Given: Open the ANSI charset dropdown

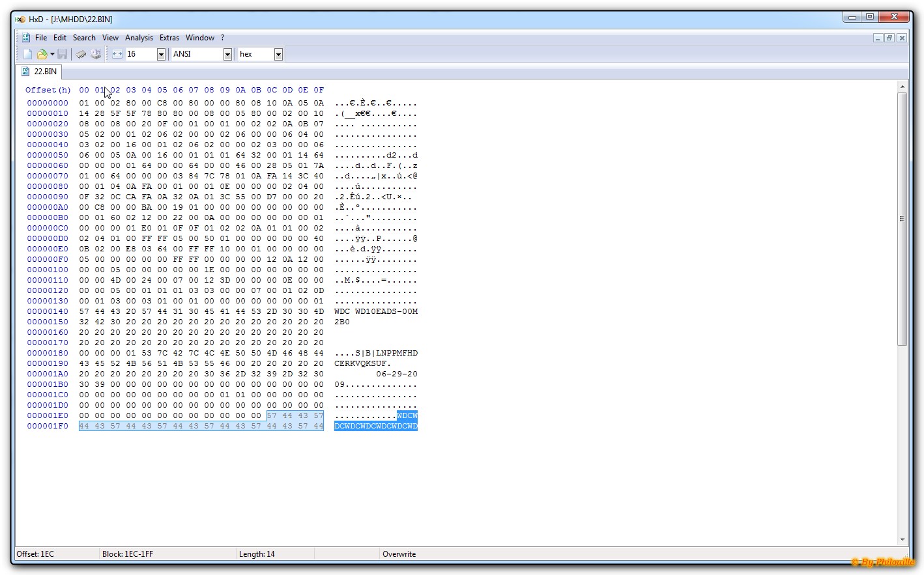Looking at the screenshot, I should tap(227, 55).
